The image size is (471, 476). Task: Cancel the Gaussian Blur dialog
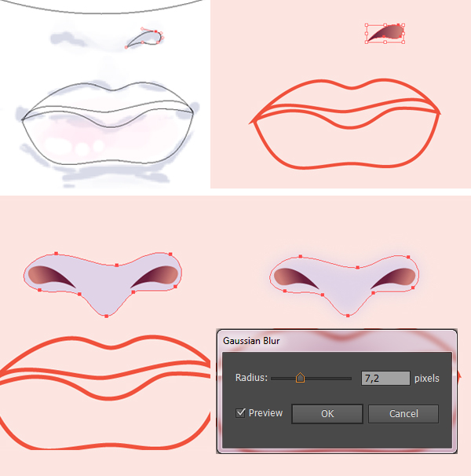(x=403, y=413)
